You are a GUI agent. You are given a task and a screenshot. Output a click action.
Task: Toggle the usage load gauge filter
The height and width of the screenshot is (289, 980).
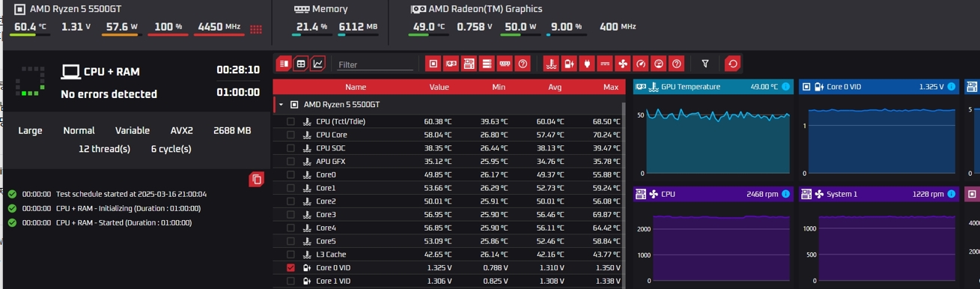click(659, 64)
